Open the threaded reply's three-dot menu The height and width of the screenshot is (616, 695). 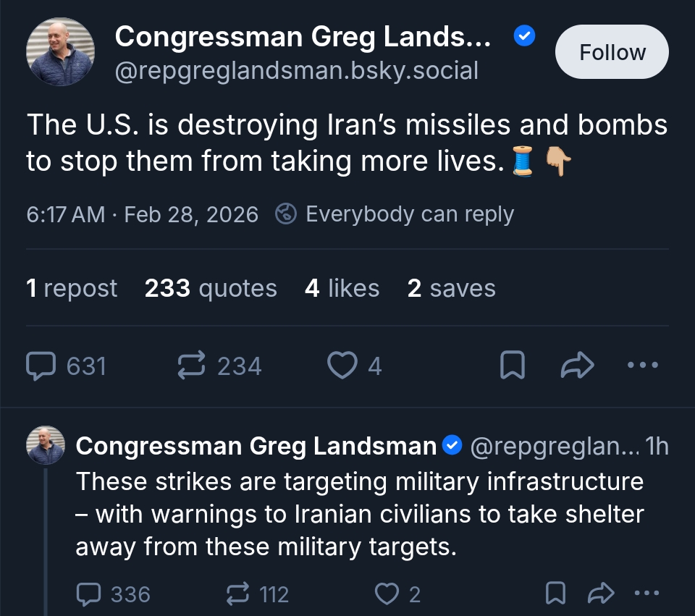(x=646, y=594)
